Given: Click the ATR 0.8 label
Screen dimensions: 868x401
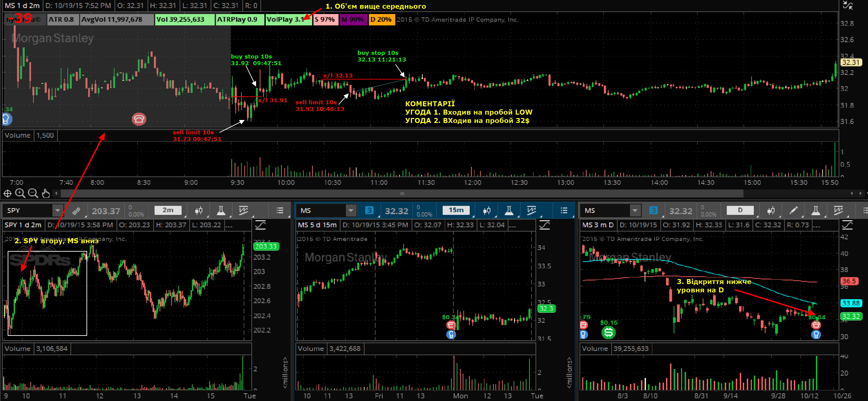Looking at the screenshot, I should coord(63,20).
